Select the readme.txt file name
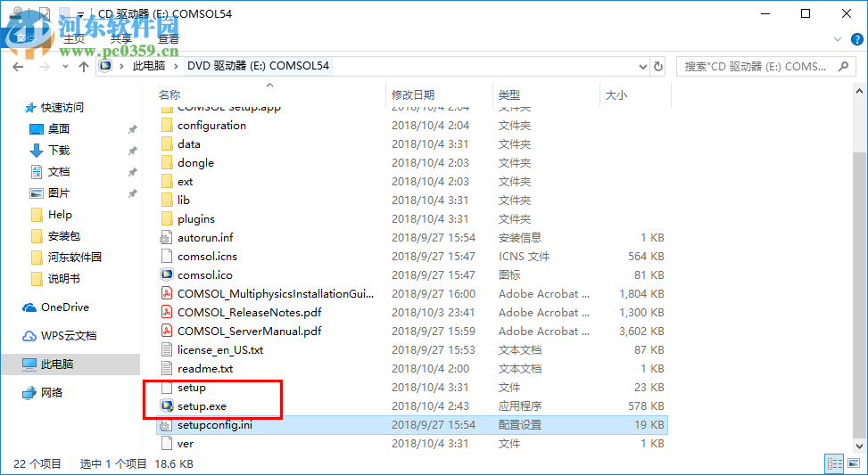The height and width of the screenshot is (475, 868). [205, 369]
